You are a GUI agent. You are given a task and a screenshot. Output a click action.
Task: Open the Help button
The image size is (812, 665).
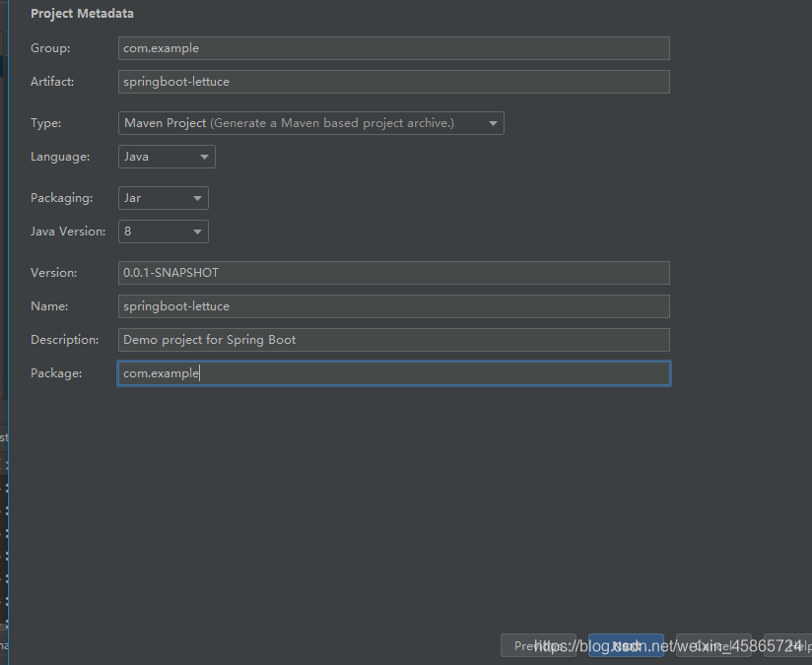tap(788, 646)
